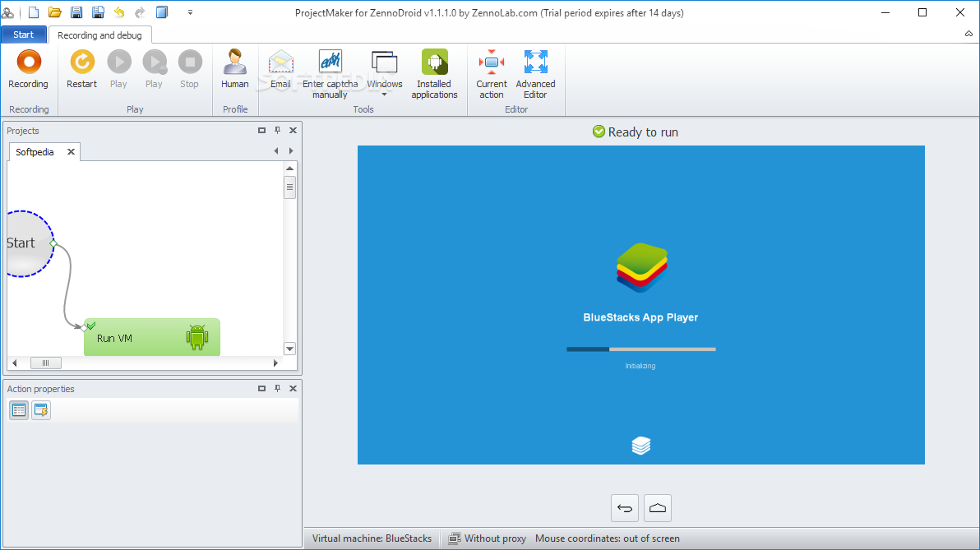The image size is (980, 550).
Task: Click the second Play button with step marker
Action: pos(155,69)
